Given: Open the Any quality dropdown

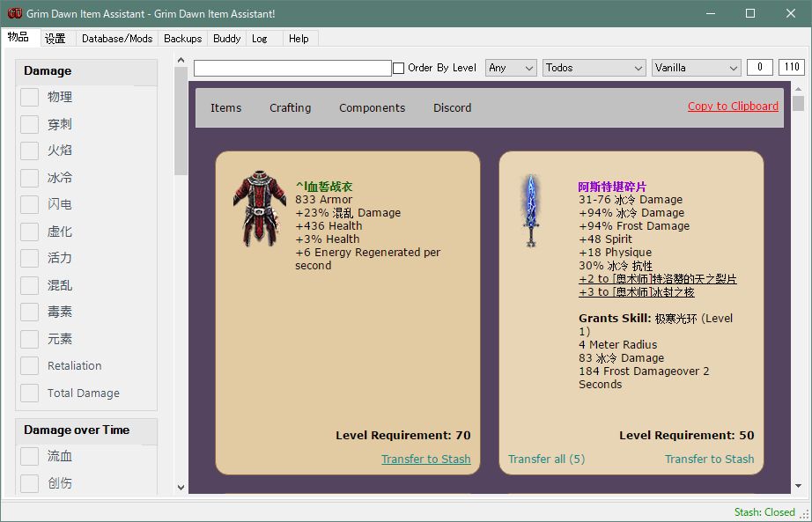Looking at the screenshot, I should coord(511,68).
